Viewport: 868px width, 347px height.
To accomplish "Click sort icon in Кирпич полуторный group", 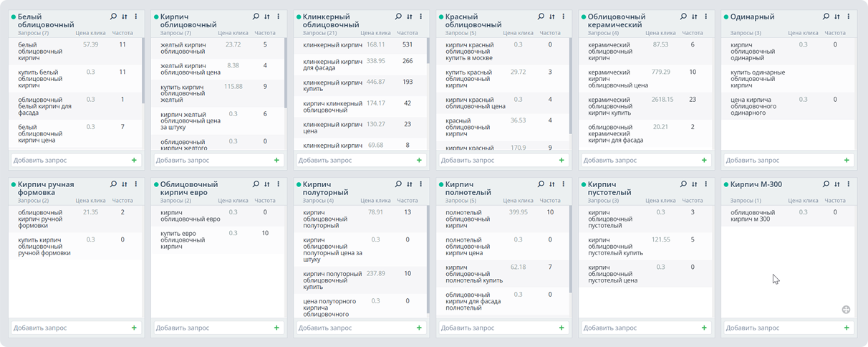I will (x=410, y=184).
